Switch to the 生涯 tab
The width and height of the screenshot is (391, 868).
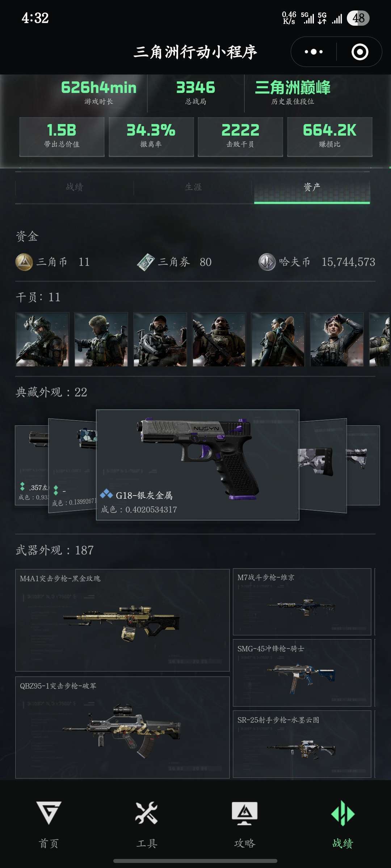pyautogui.click(x=193, y=187)
